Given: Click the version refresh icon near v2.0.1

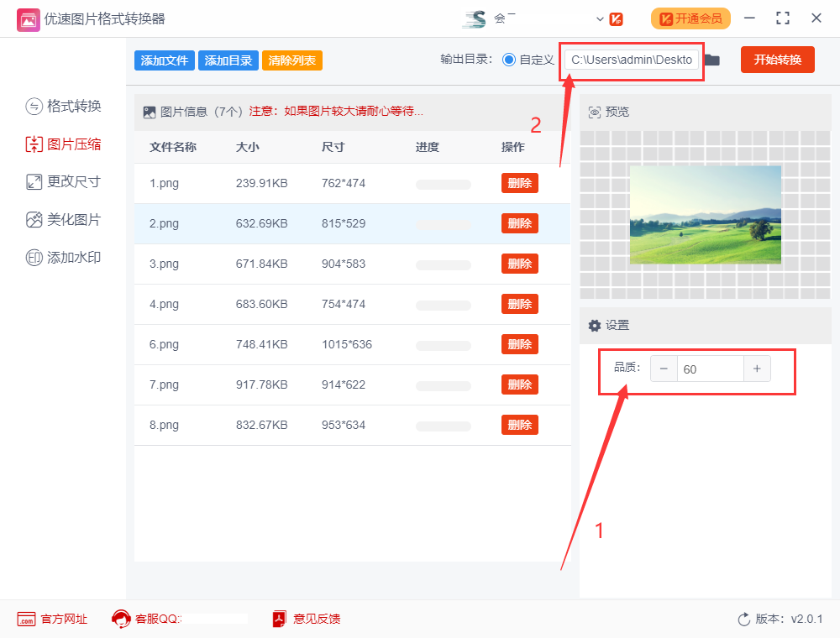Looking at the screenshot, I should pyautogui.click(x=745, y=619).
